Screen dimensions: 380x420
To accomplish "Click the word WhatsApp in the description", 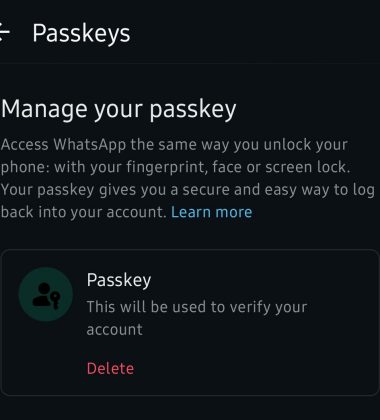I will [x=90, y=145].
